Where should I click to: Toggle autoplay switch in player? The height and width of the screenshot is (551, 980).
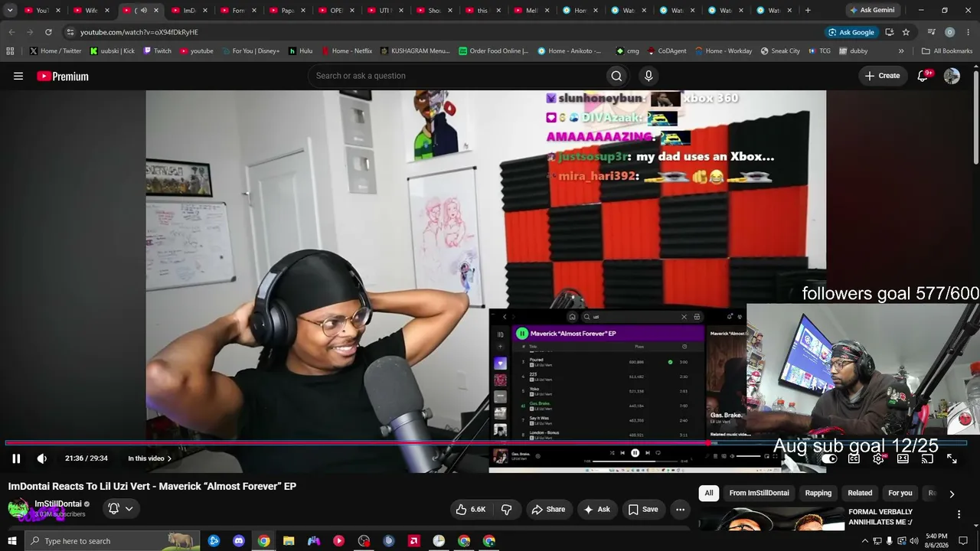point(829,458)
